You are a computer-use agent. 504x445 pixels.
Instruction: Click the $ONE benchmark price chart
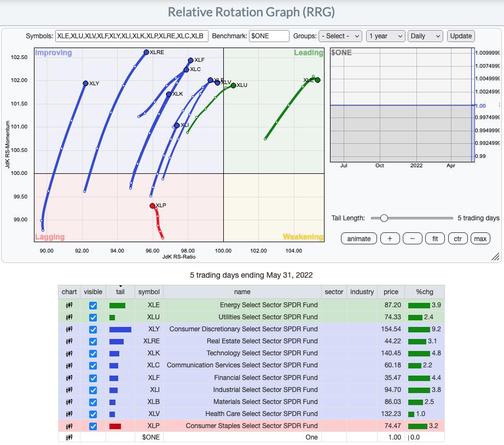(402, 105)
